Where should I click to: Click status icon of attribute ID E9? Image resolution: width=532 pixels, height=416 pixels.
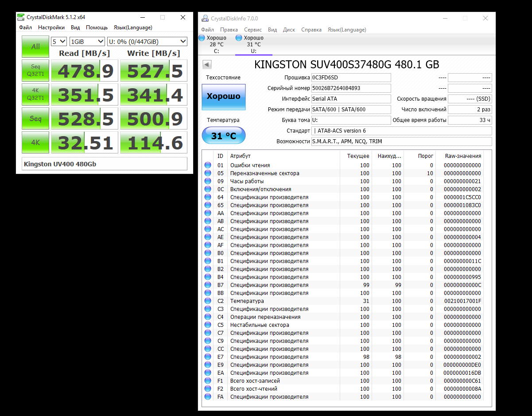208,365
